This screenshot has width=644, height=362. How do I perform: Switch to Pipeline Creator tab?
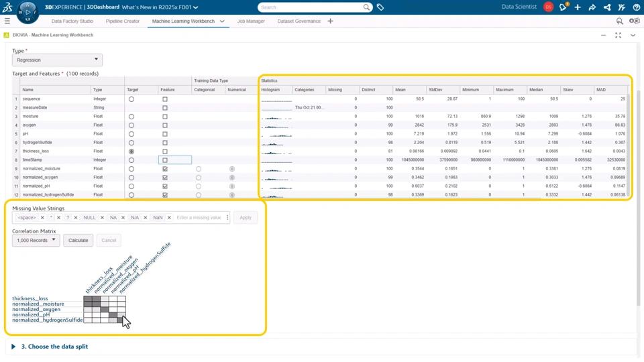[x=122, y=21]
